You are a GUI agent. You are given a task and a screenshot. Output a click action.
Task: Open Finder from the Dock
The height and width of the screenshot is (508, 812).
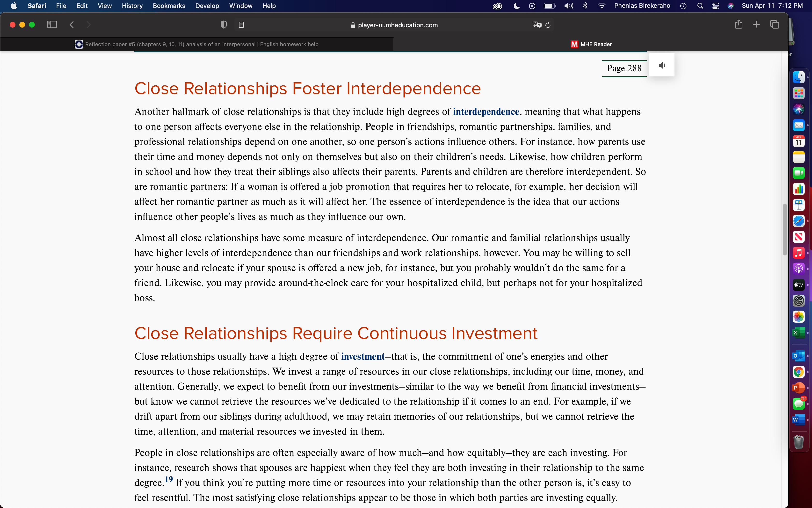tap(798, 77)
